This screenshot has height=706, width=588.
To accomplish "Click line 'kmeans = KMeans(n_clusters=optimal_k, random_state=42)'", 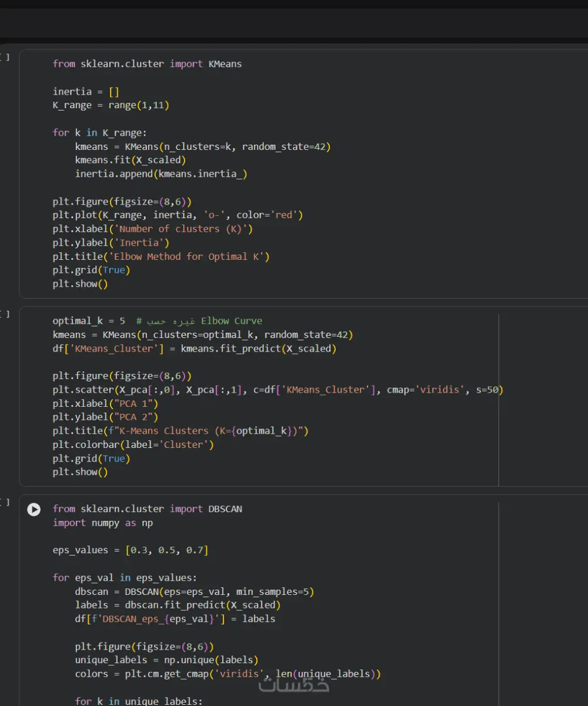I will (203, 334).
